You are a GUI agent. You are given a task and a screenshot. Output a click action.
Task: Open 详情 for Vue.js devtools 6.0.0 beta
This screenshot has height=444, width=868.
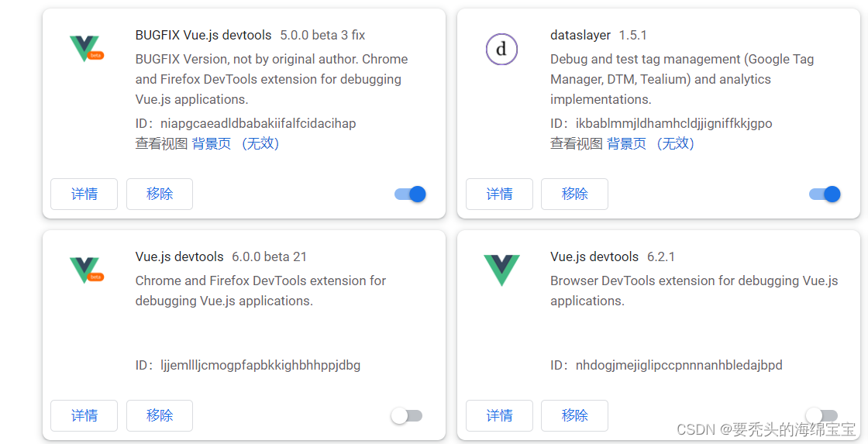pos(84,416)
